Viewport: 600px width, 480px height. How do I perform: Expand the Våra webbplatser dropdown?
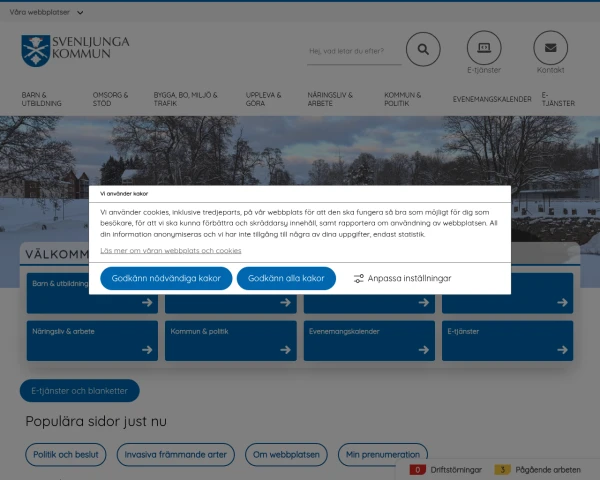[x=47, y=12]
